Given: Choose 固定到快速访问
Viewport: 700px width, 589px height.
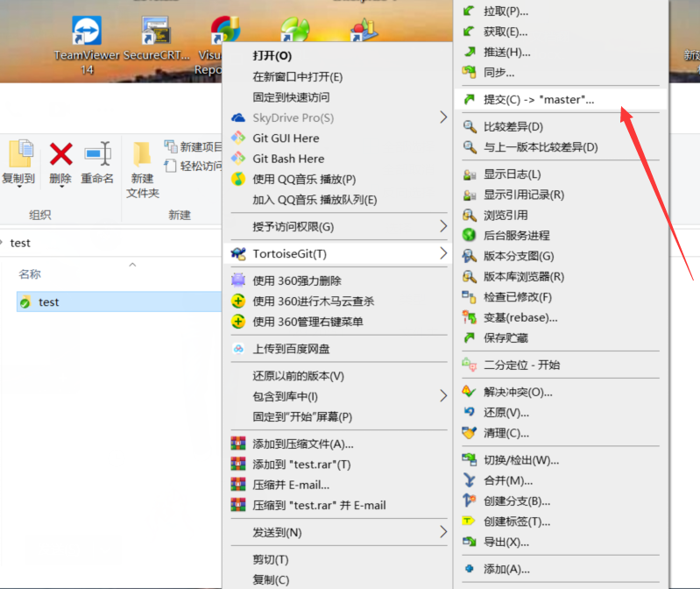Looking at the screenshot, I should (x=291, y=97).
